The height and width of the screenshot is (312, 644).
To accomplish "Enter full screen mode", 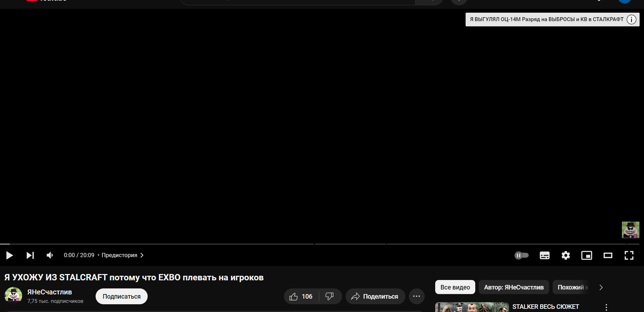I will point(629,255).
